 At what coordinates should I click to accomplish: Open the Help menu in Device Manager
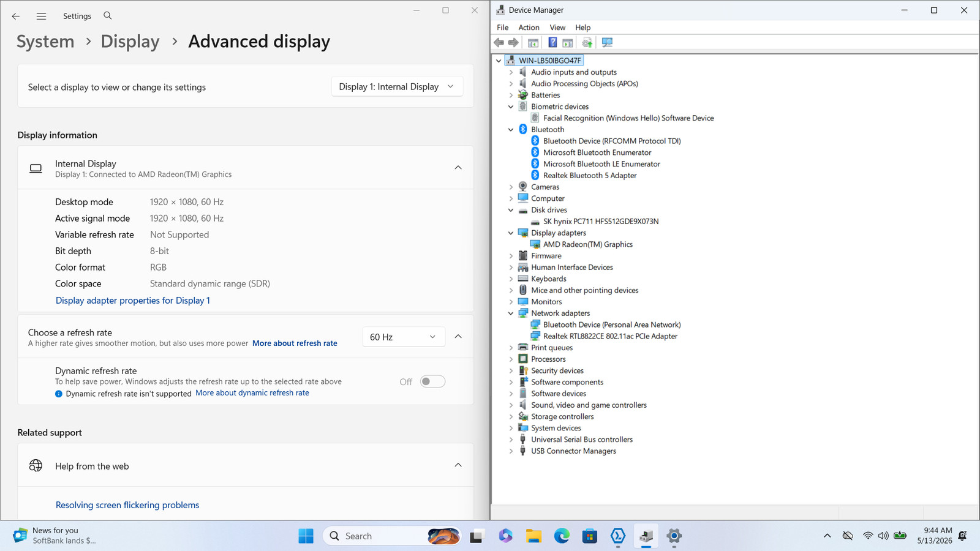coord(582,28)
